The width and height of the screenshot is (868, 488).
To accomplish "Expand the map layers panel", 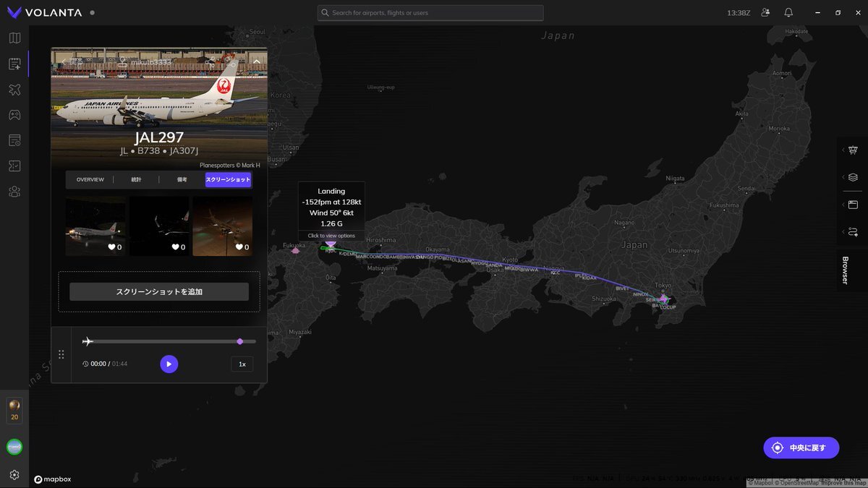I will (x=853, y=177).
